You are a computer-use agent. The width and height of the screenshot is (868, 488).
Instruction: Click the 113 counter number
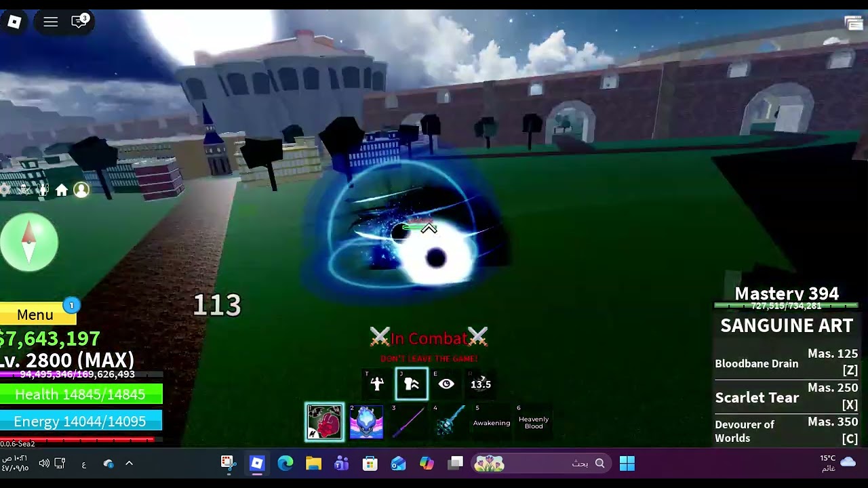(217, 305)
